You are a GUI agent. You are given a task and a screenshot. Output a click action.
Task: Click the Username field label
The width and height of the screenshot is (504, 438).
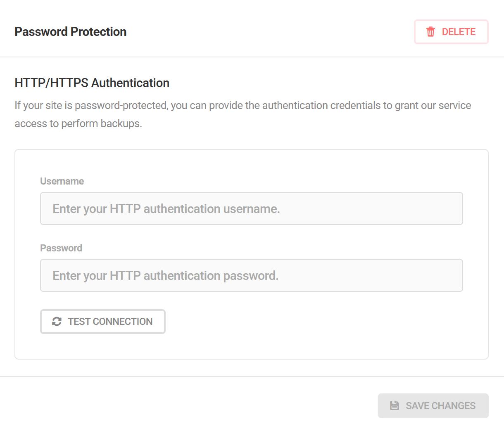(62, 181)
